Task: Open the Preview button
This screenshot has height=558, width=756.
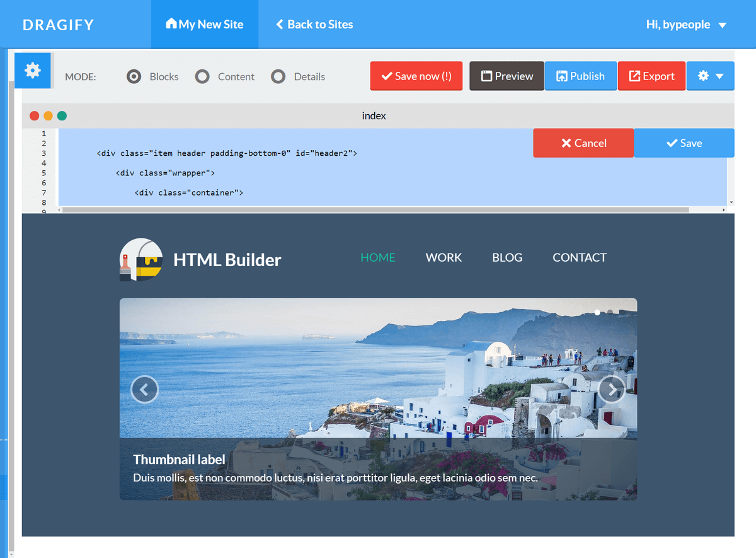Action: point(507,76)
